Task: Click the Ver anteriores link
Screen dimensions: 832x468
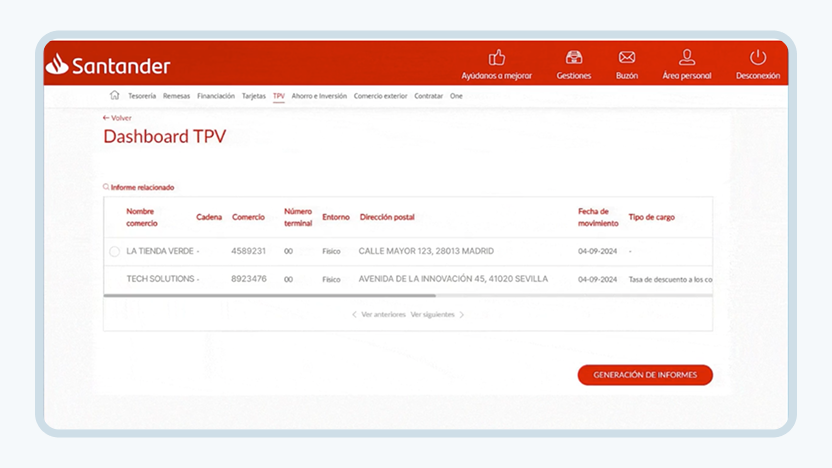Action: click(383, 315)
